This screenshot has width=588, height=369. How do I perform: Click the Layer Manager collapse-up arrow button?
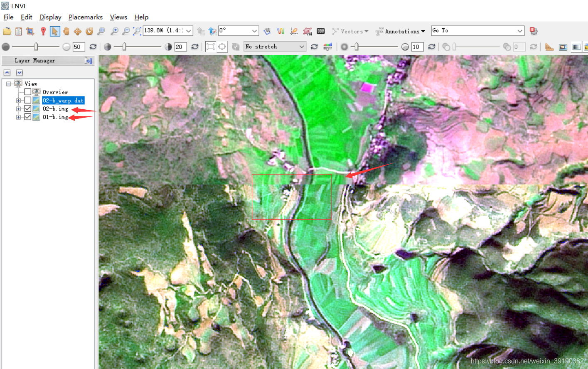pos(7,72)
